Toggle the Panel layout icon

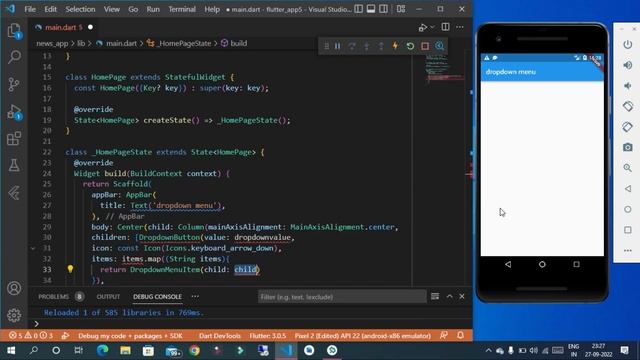pos(371,9)
